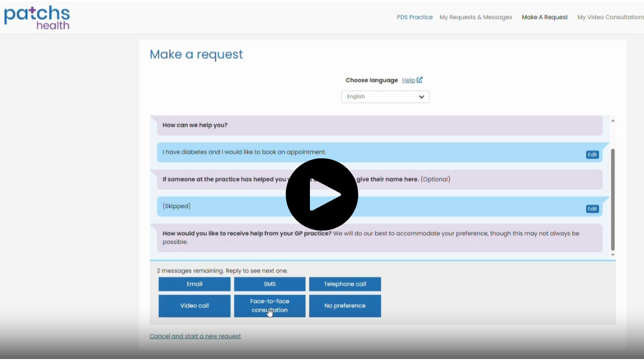Select Video call option
The width and height of the screenshot is (644, 362).
(x=194, y=306)
